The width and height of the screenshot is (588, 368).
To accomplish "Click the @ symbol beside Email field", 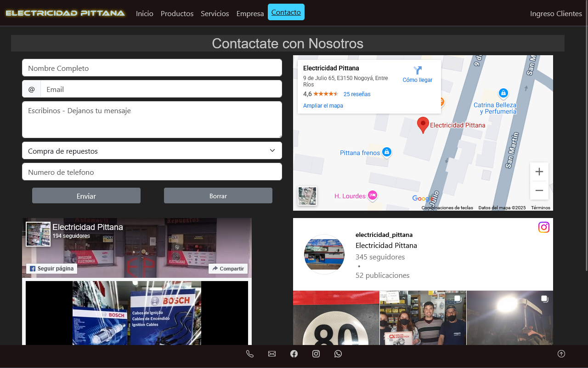I will [x=32, y=89].
